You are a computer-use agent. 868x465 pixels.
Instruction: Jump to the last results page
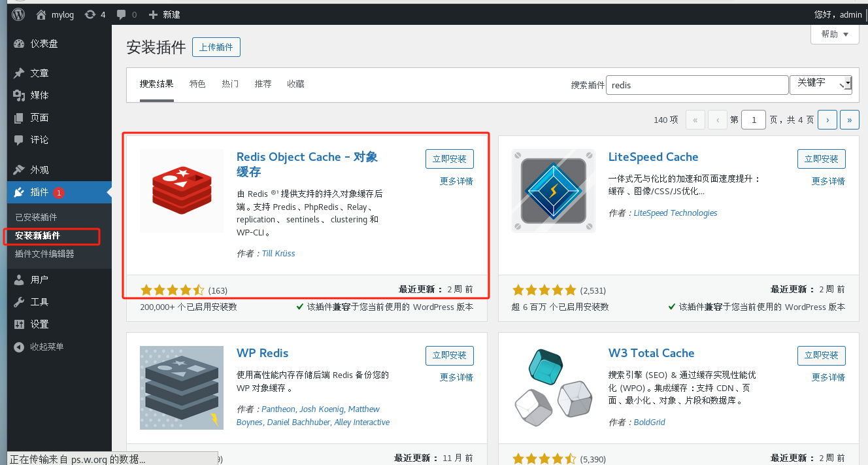tap(850, 120)
